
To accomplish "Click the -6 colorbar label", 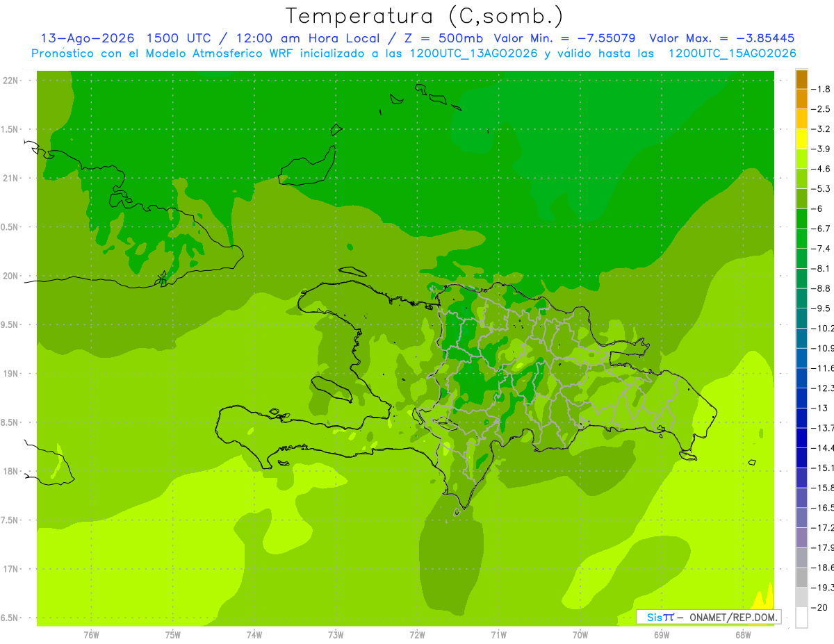I will pyautogui.click(x=817, y=208).
